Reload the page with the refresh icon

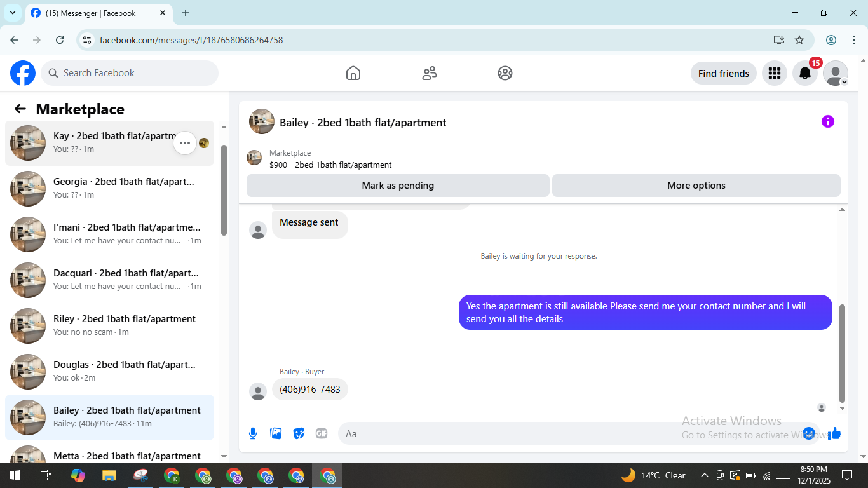60,40
